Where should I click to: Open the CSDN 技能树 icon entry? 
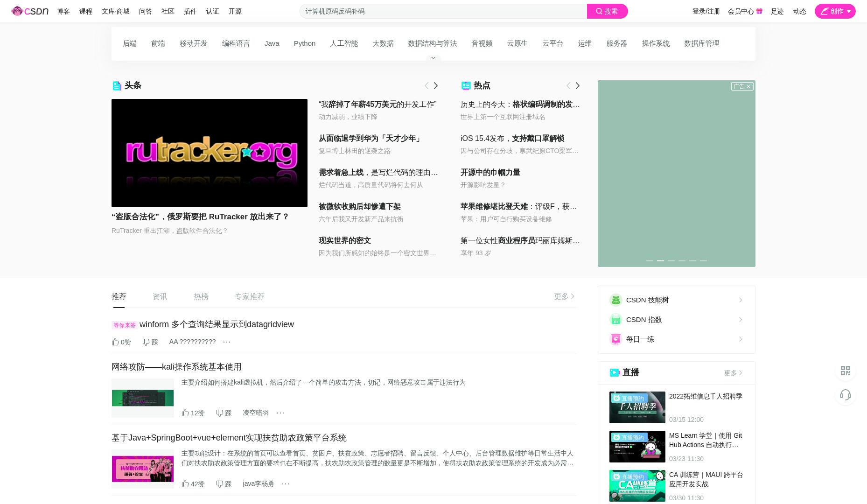(x=616, y=300)
